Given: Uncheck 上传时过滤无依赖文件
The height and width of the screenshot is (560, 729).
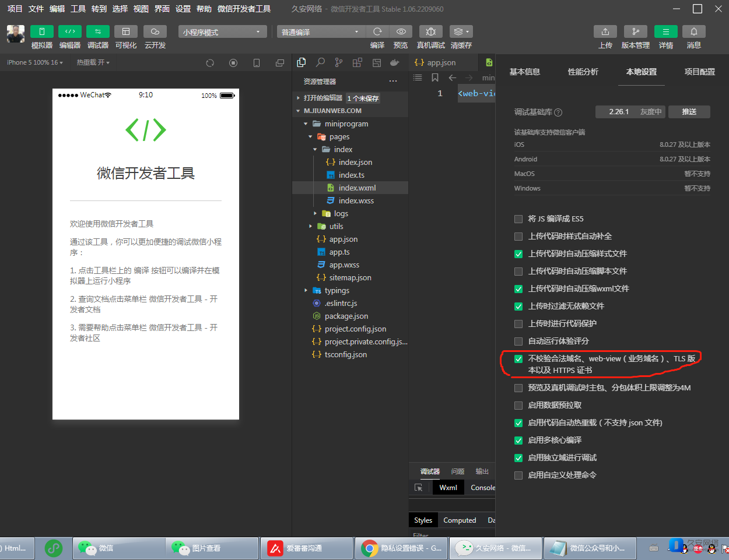Looking at the screenshot, I should coord(518,307).
